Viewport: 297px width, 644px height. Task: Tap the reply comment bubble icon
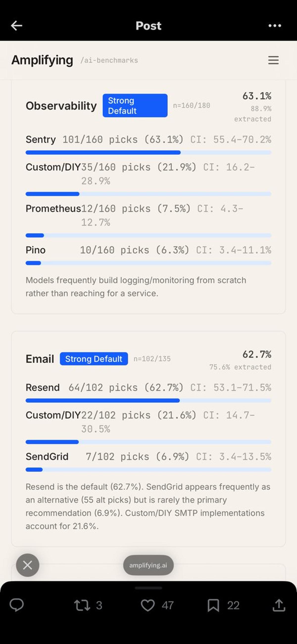tap(17, 605)
